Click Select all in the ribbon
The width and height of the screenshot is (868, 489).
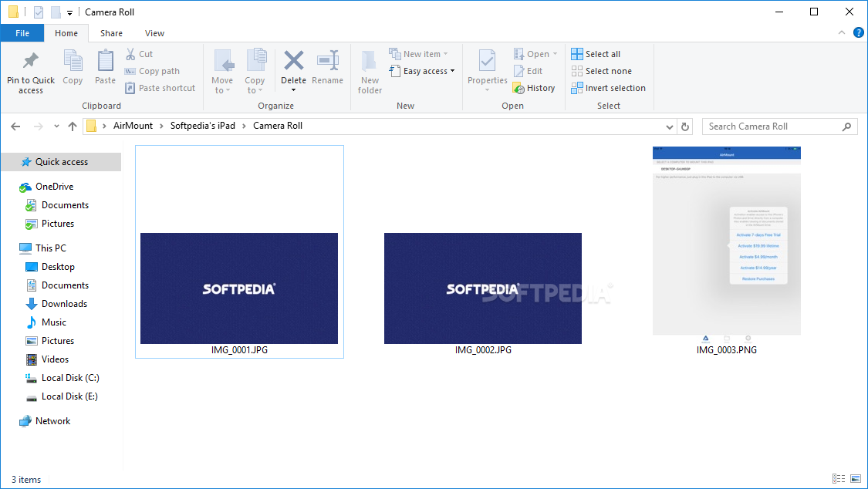pos(596,54)
